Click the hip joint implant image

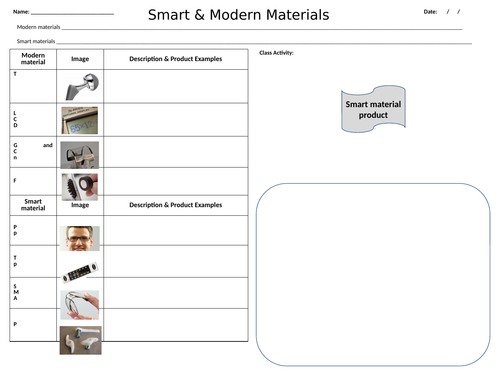pyautogui.click(x=82, y=87)
